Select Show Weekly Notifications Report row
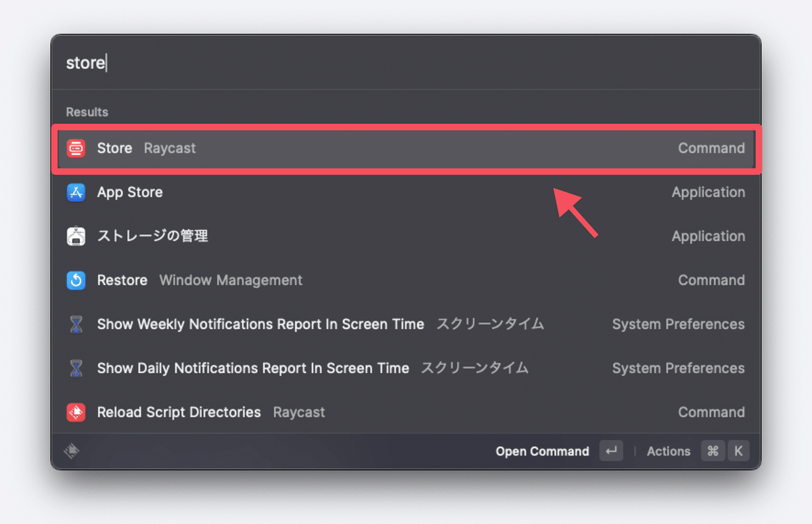The image size is (812, 524). pos(406,324)
